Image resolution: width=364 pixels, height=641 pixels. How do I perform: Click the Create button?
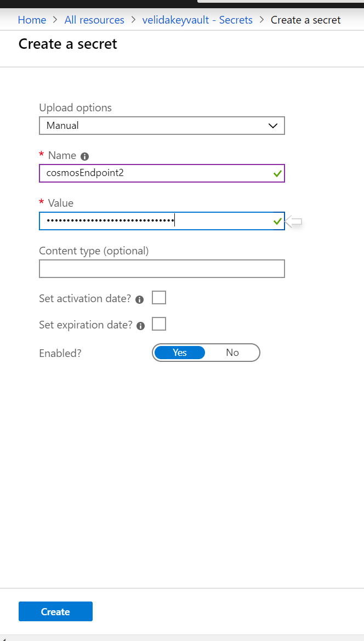coord(55,611)
